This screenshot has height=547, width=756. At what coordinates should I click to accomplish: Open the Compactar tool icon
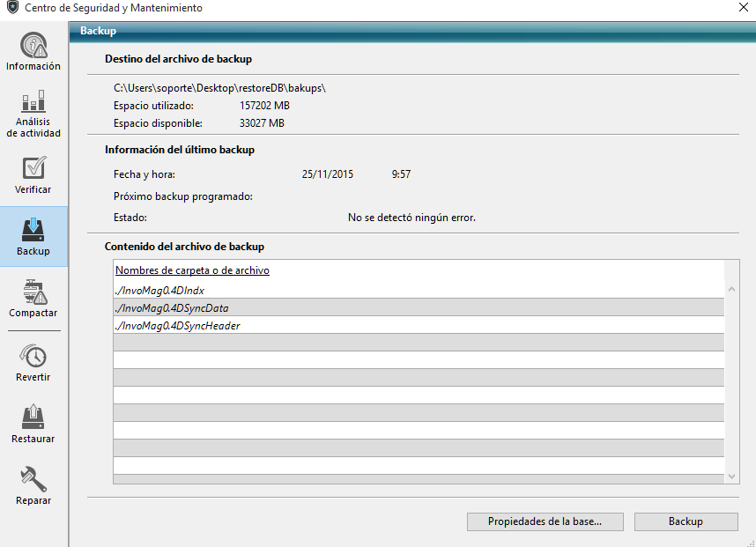coord(33,292)
